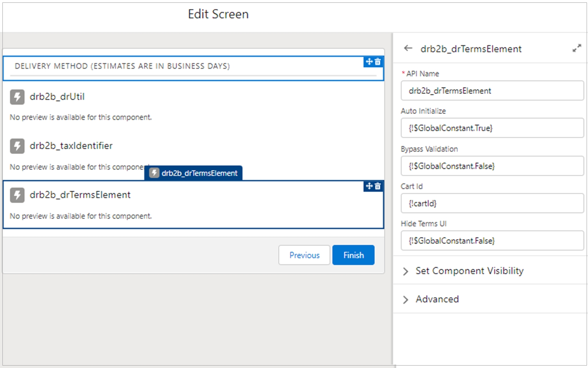Select the Delivery Method section header
This screenshot has height=368, width=588.
(122, 66)
